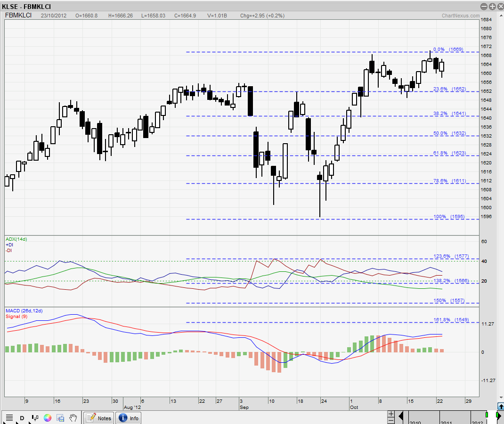Click the zoom in plus control
The image size is (504, 424).
click(391, 414)
